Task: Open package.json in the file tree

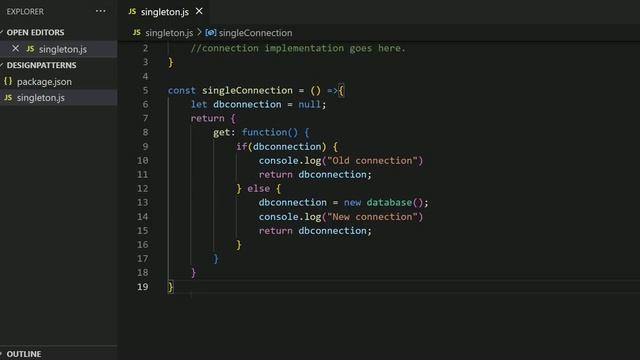Action: tap(44, 82)
